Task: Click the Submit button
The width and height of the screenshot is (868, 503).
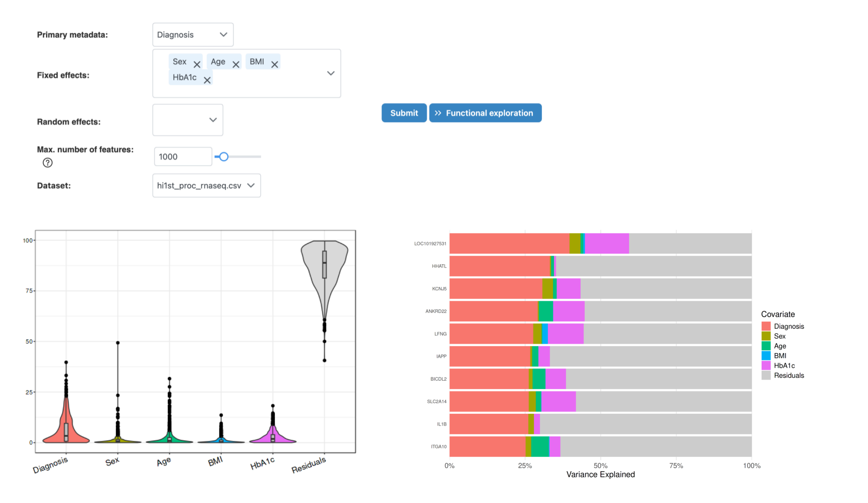Action: (x=404, y=113)
